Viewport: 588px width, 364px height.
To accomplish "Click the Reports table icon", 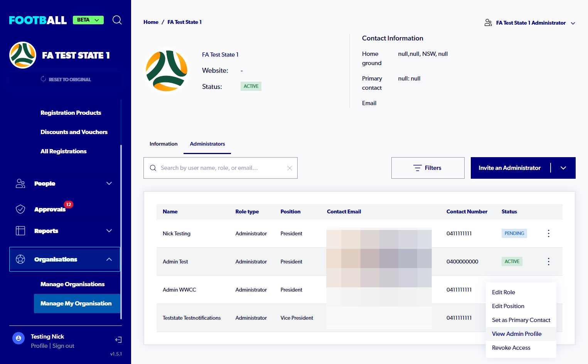I will [20, 231].
